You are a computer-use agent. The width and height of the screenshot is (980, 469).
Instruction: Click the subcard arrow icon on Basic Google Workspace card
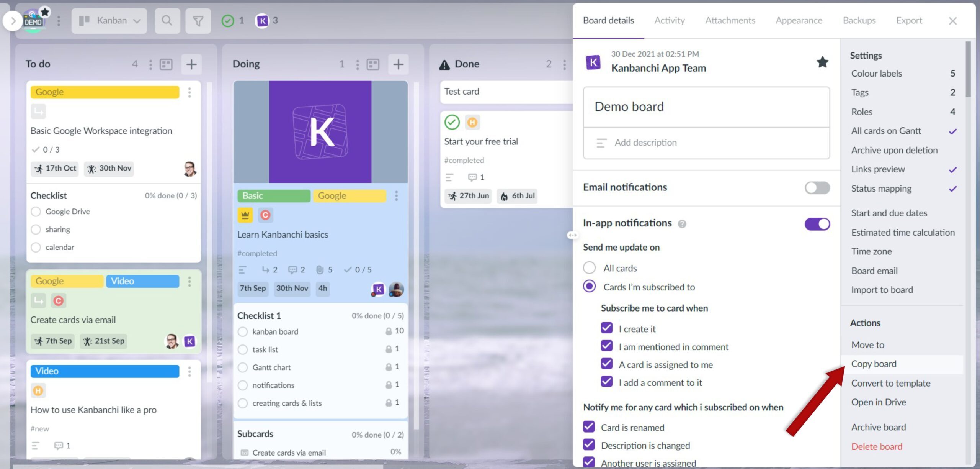point(38,112)
